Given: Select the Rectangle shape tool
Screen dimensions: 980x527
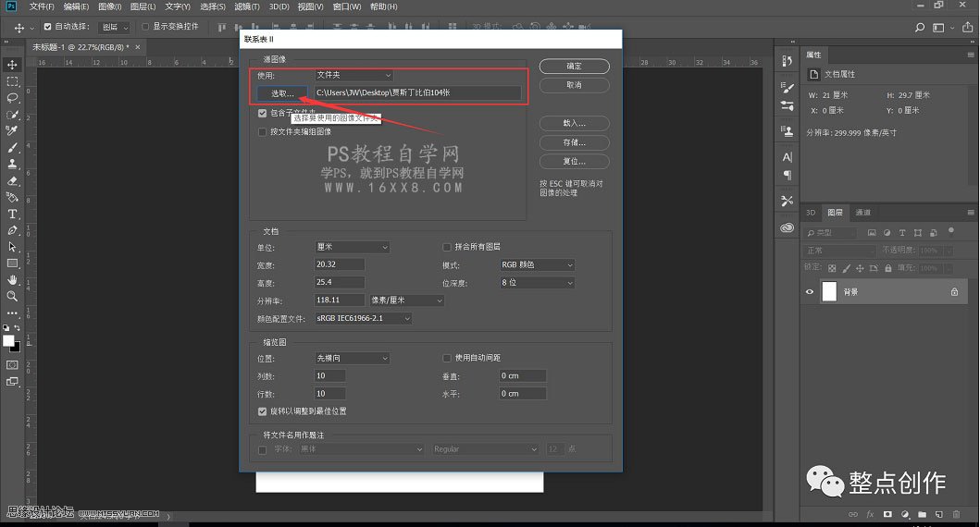Looking at the screenshot, I should (12, 263).
